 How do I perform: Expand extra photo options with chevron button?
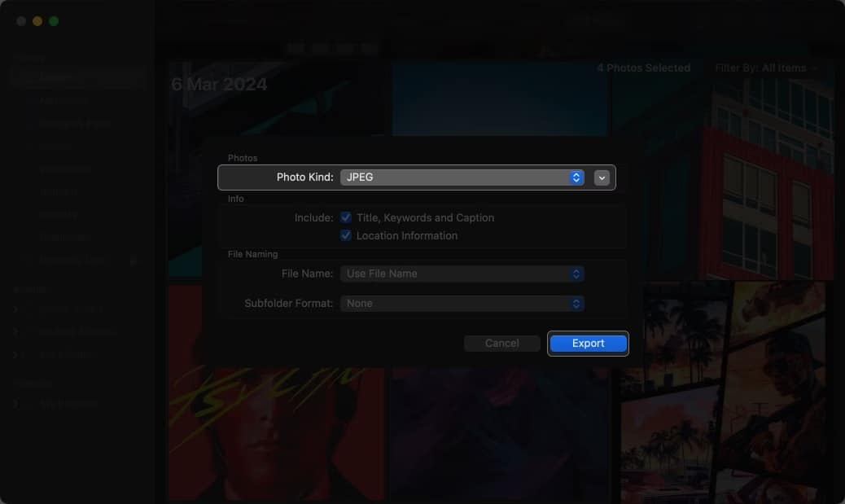click(x=602, y=177)
